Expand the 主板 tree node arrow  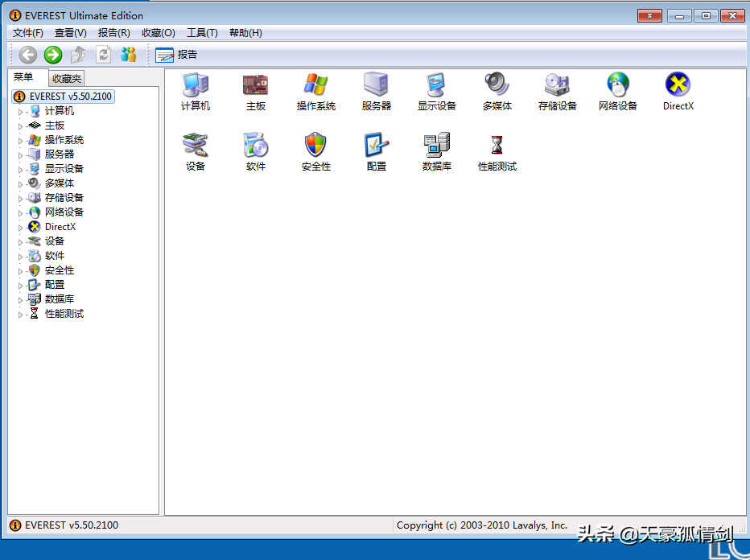click(x=20, y=126)
